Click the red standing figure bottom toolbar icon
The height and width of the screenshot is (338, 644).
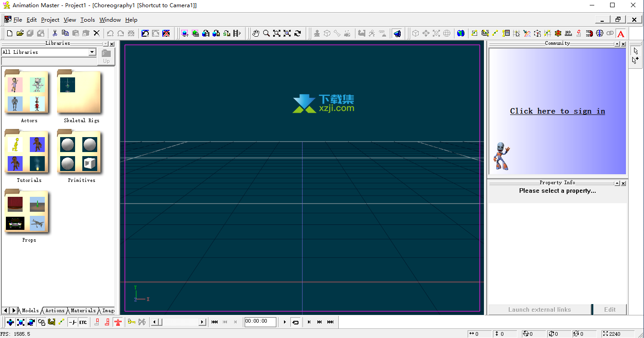(118, 322)
